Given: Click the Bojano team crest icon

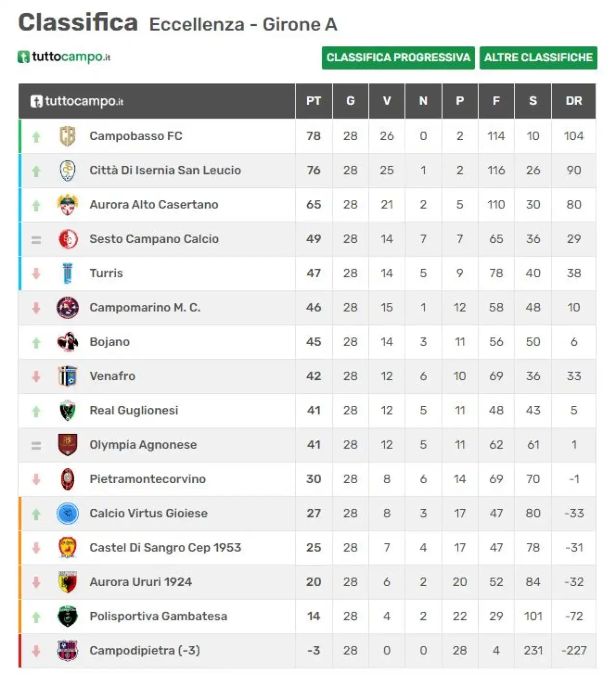Looking at the screenshot, I should click(x=67, y=342).
